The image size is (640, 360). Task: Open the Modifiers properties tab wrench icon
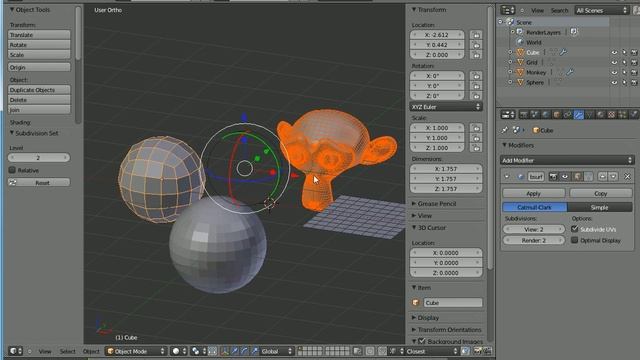578,115
